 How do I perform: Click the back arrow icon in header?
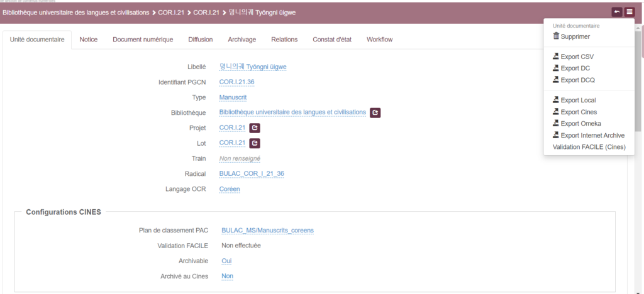[x=617, y=13]
